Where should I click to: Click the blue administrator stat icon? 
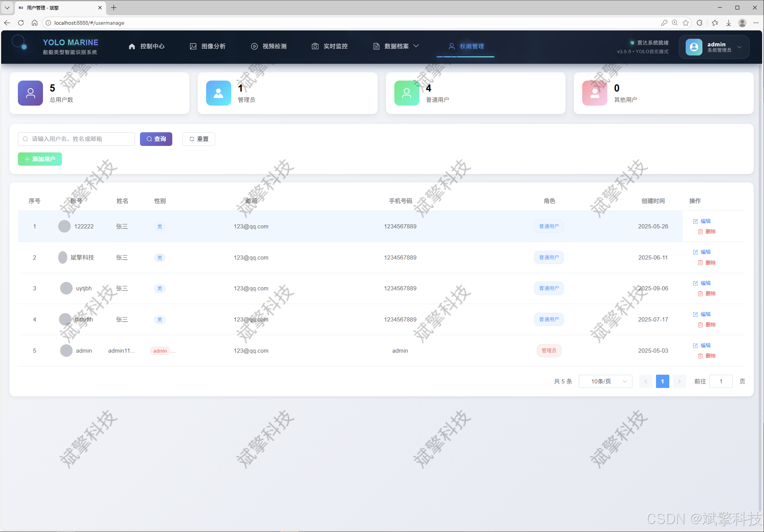pos(218,93)
